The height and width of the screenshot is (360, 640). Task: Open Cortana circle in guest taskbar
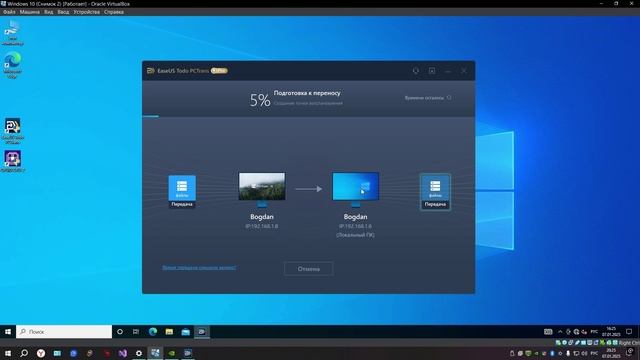[x=120, y=332]
